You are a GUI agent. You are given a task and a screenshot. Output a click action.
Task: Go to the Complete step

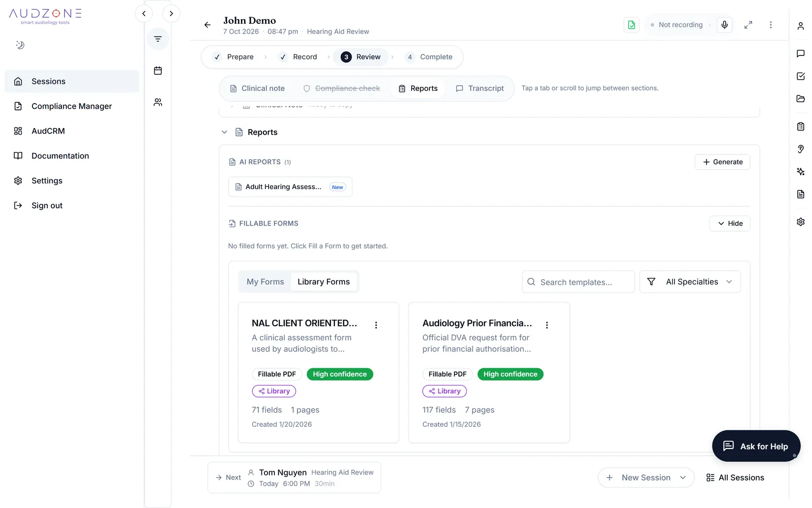click(x=429, y=57)
